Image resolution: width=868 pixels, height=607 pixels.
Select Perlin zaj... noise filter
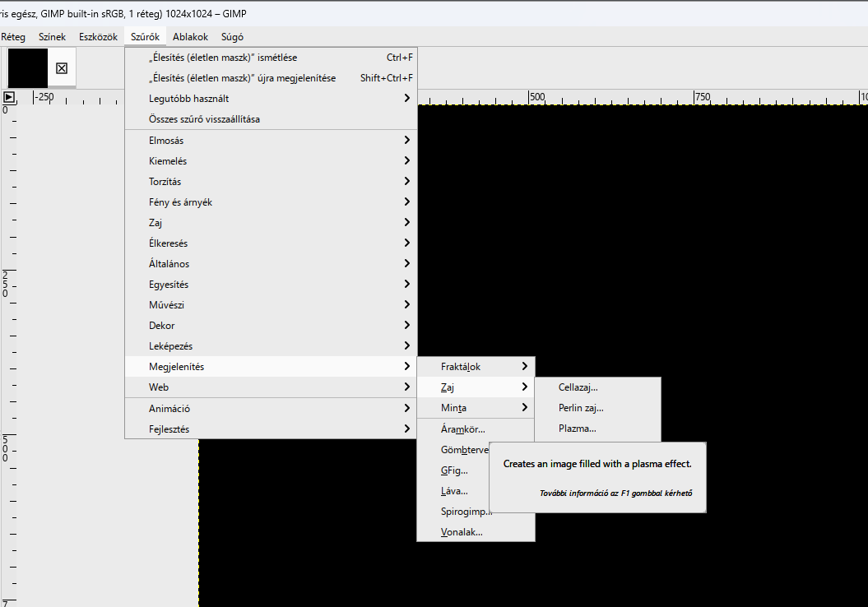(598, 408)
